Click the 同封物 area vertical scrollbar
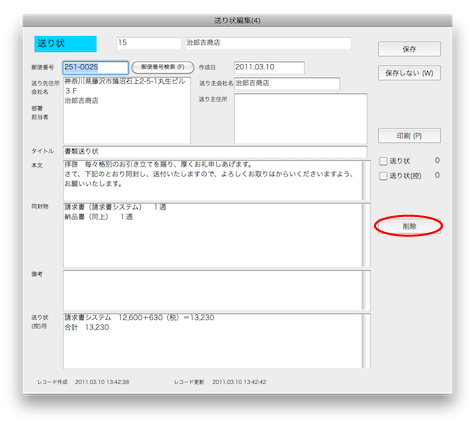 [366, 235]
